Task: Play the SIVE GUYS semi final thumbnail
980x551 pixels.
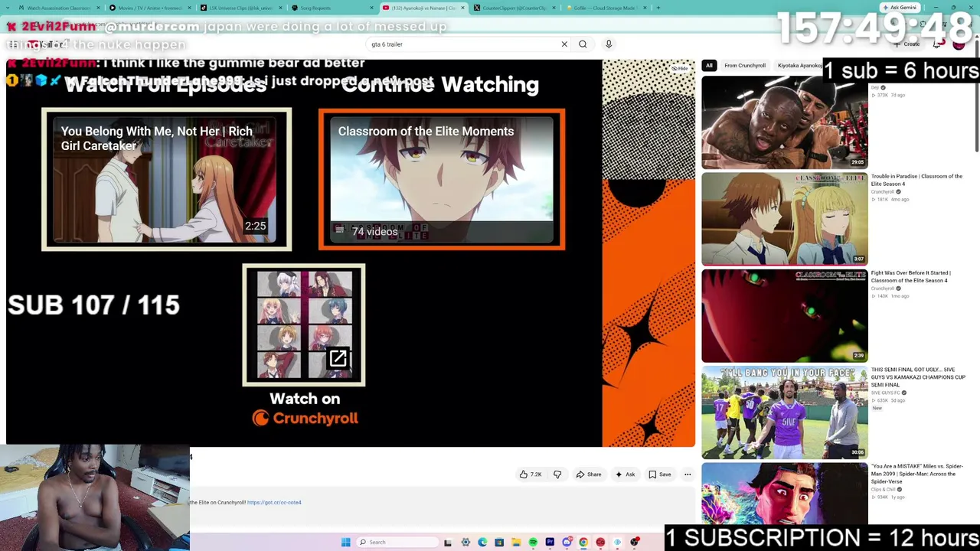Action: 785,412
